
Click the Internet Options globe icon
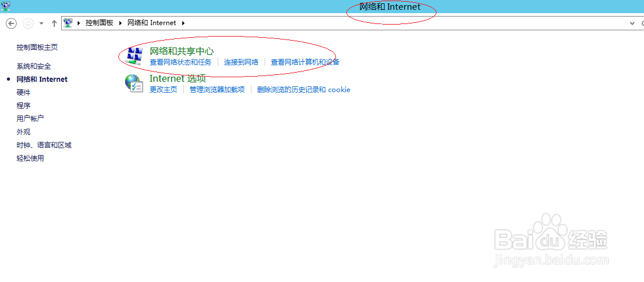[x=134, y=84]
